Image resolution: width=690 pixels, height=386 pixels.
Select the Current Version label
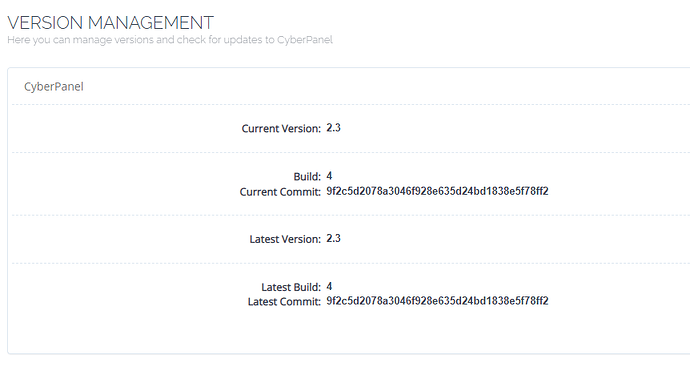[281, 129]
